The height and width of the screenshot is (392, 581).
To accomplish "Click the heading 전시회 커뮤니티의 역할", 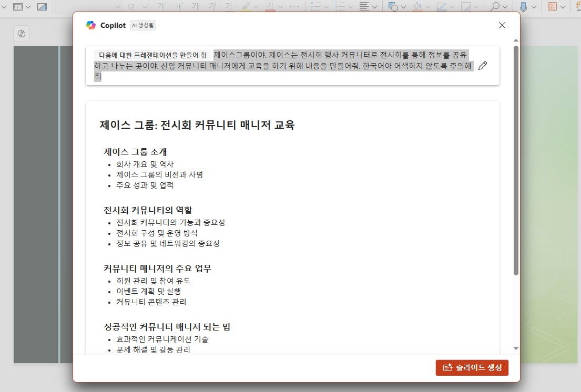I will [x=148, y=210].
